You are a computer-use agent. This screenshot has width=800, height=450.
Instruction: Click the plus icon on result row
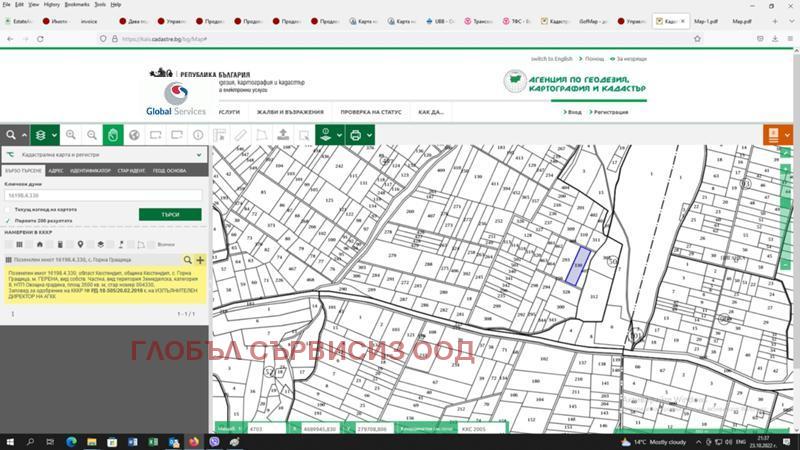click(x=200, y=259)
